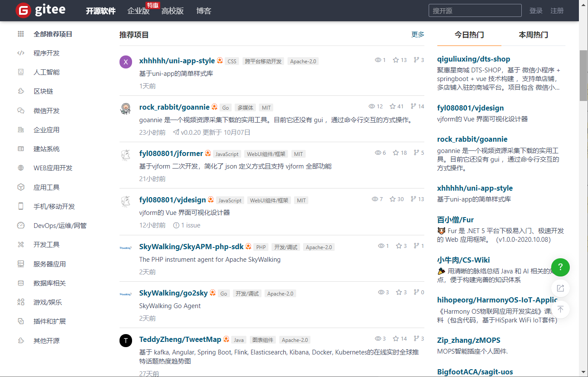Open 开源软件 in top navigation
This screenshot has height=377, width=588.
pyautogui.click(x=101, y=11)
